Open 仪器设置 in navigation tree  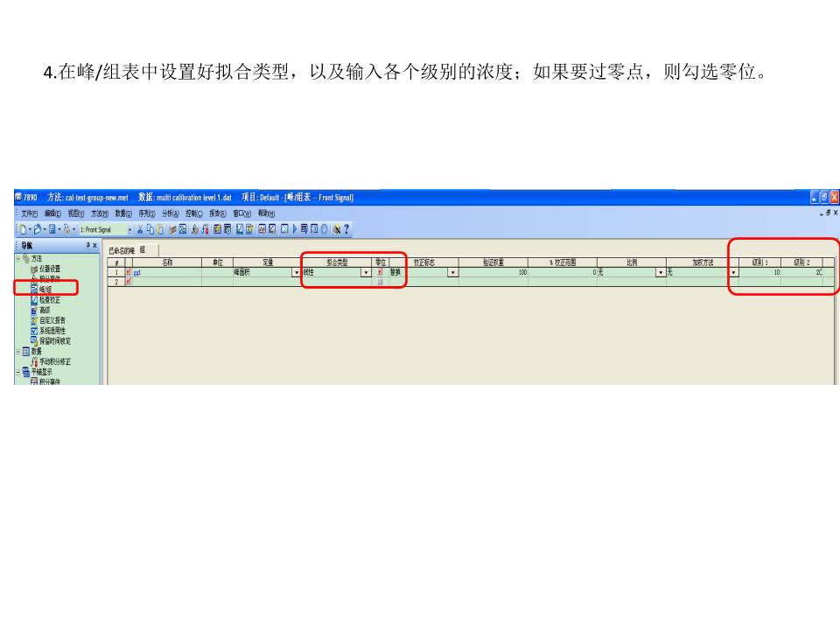click(49, 269)
